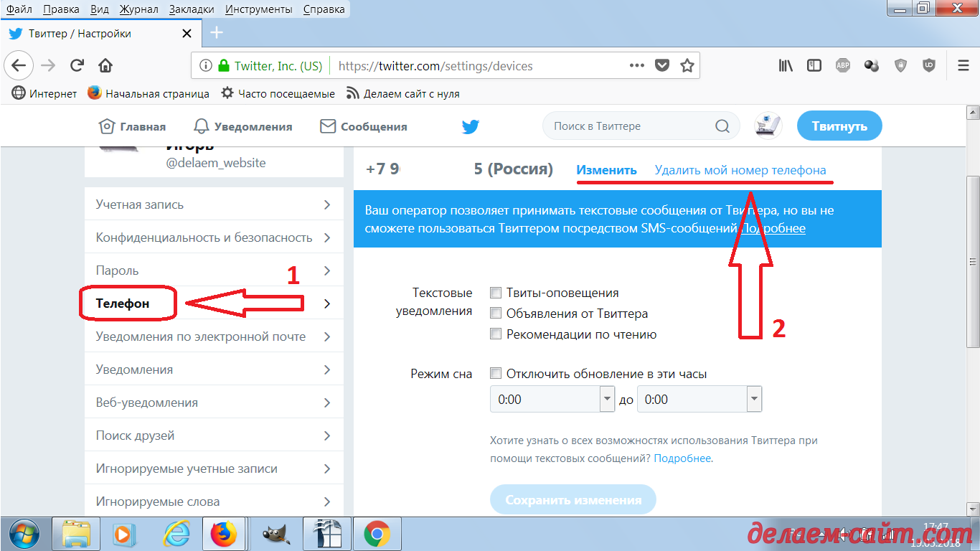Open the Library icon in the toolbar
Image resolution: width=980 pixels, height=551 pixels.
[x=786, y=65]
